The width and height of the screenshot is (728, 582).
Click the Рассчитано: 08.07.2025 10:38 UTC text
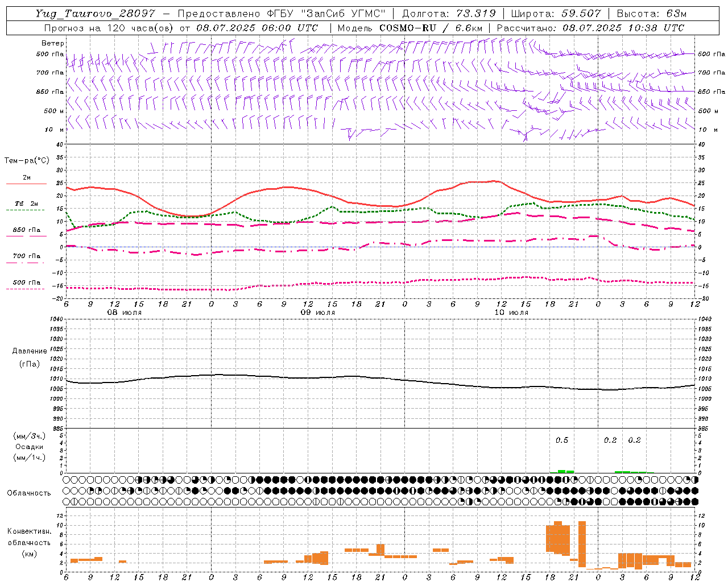pyautogui.click(x=590, y=28)
